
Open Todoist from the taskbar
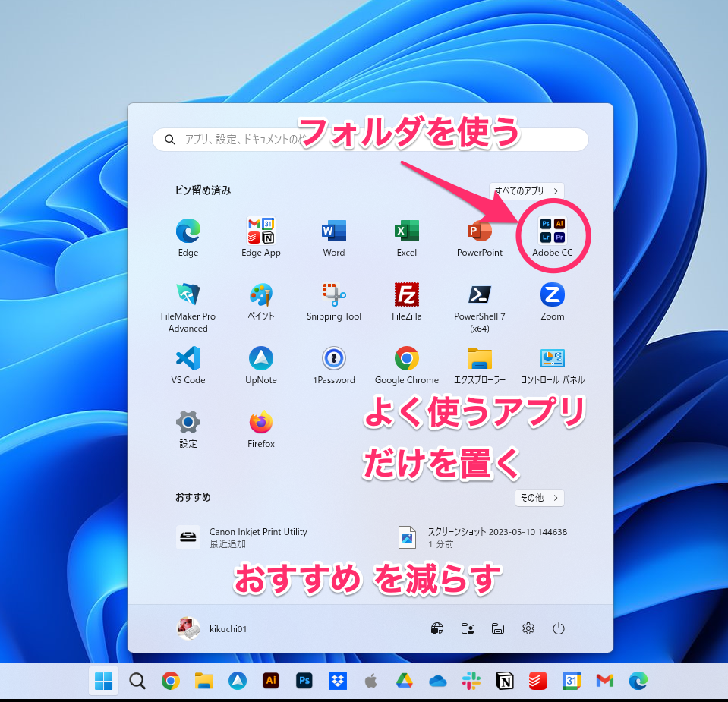click(x=538, y=681)
